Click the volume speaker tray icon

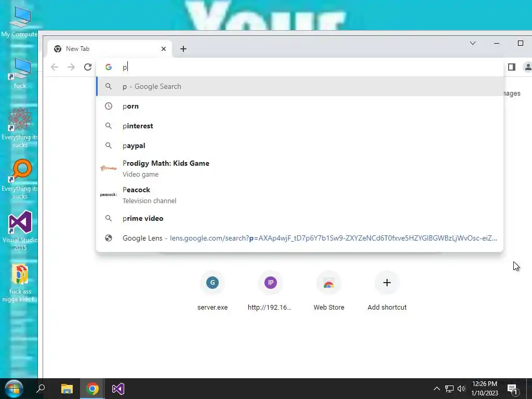point(461,389)
